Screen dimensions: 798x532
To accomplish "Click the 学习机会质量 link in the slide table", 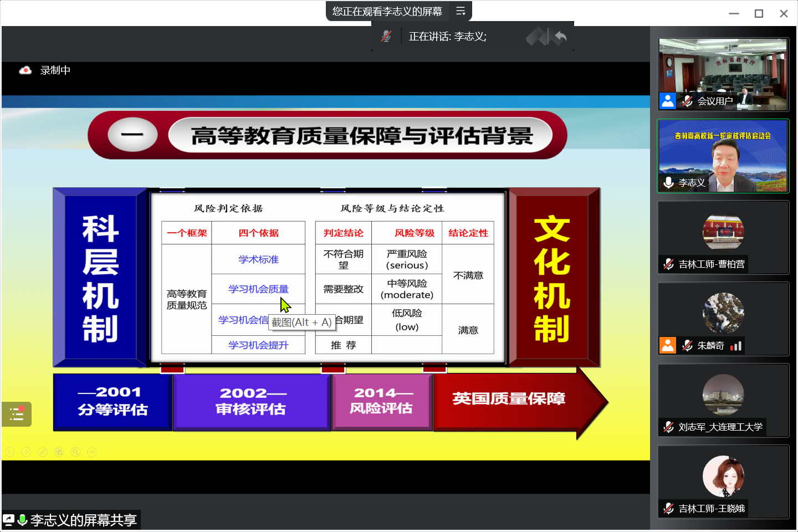I will [258, 289].
